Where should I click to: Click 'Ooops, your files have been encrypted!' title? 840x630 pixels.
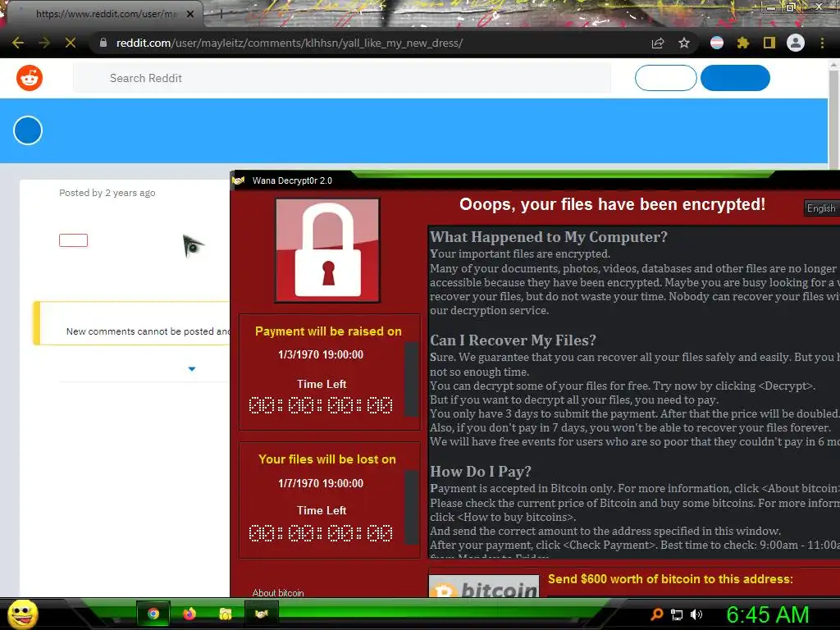(x=612, y=204)
